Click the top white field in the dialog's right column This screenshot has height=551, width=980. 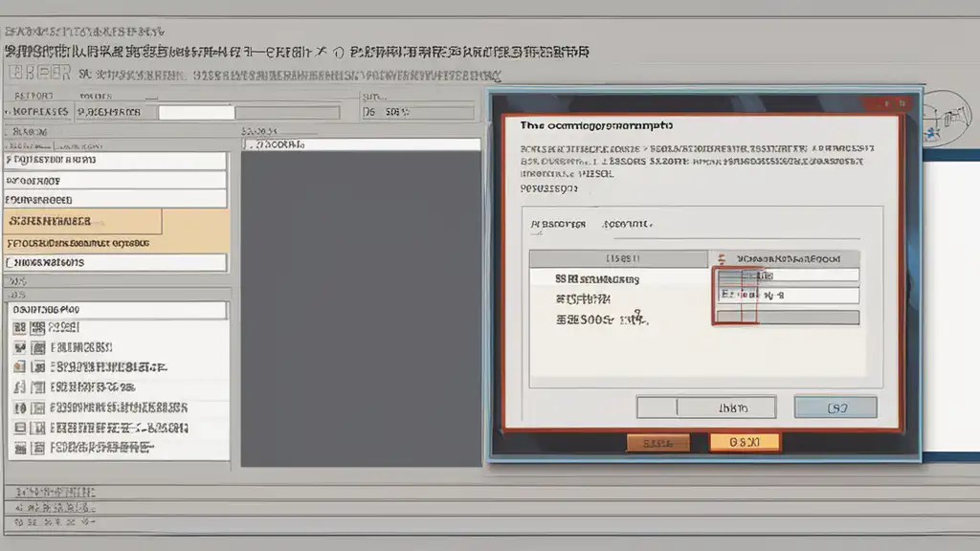pyautogui.click(x=788, y=275)
